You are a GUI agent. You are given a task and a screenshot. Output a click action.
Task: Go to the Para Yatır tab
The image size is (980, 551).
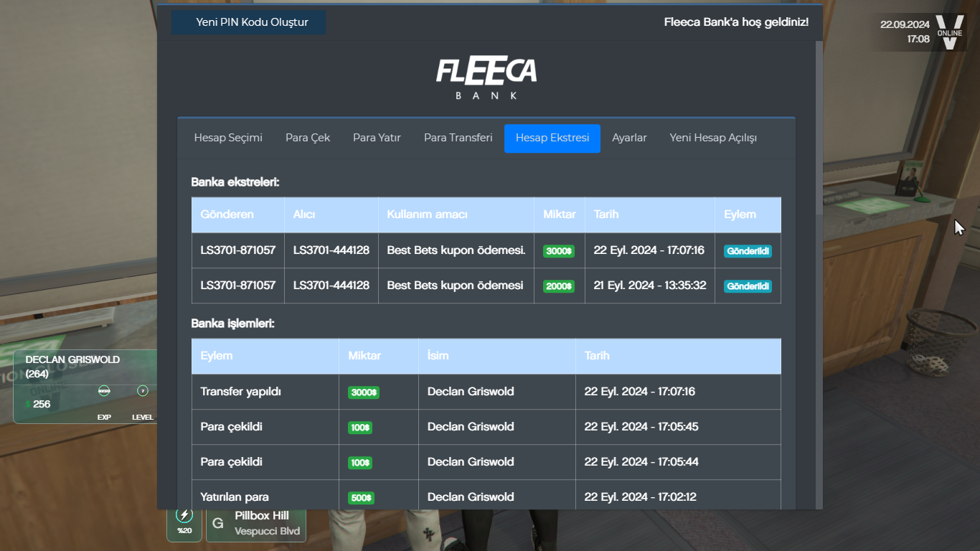pyautogui.click(x=377, y=138)
